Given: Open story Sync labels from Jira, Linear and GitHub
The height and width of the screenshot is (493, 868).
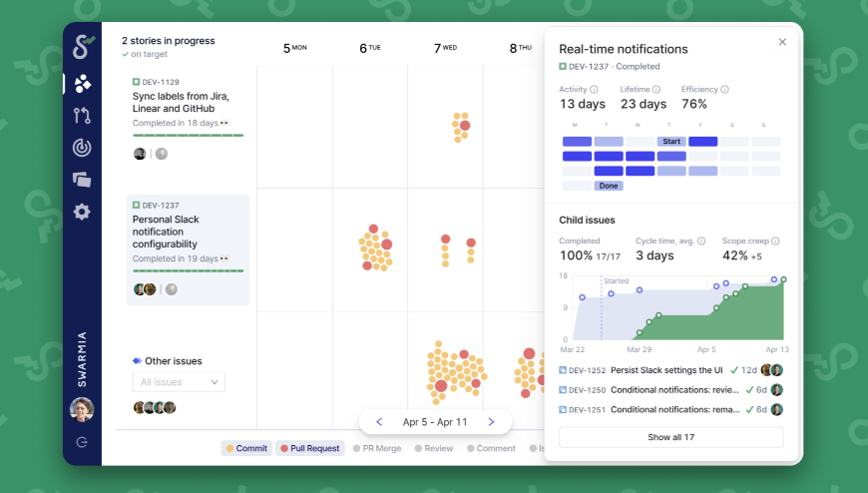Looking at the screenshot, I should pyautogui.click(x=181, y=103).
